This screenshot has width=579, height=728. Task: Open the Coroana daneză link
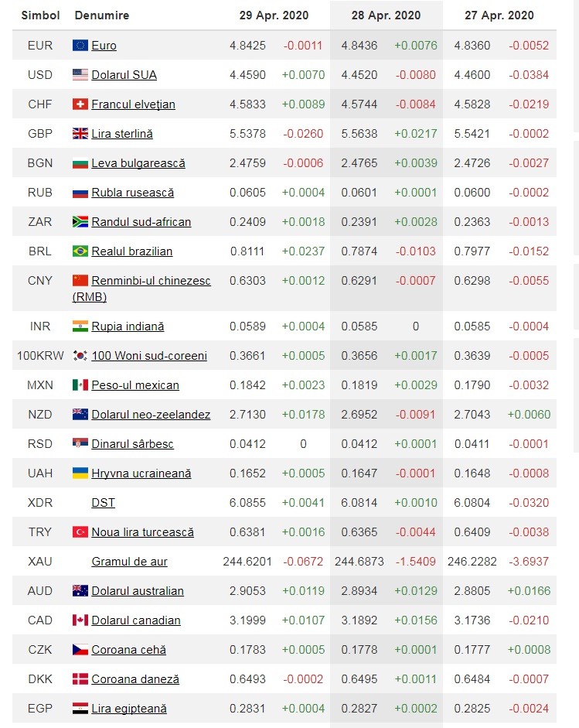click(135, 678)
